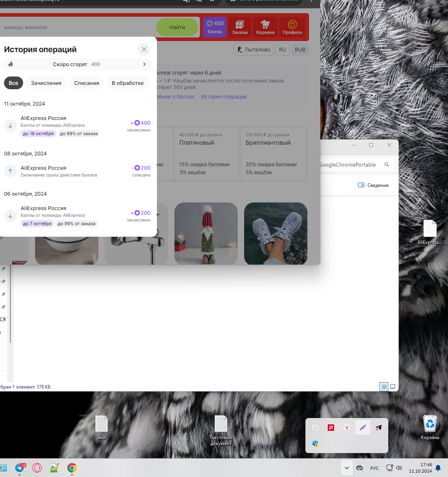The height and width of the screenshot is (477, 448).
Task: Select the Зачисления filter chip
Action: click(46, 83)
